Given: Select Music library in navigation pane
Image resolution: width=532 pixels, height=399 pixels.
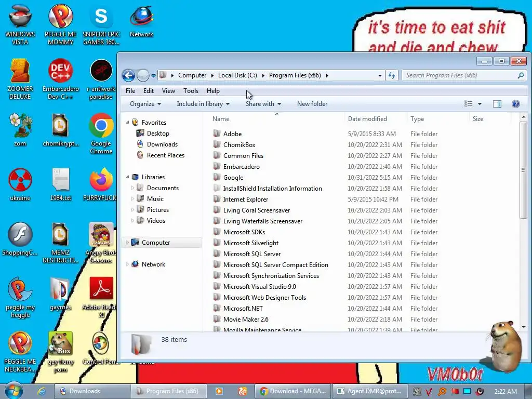Looking at the screenshot, I should [155, 199].
